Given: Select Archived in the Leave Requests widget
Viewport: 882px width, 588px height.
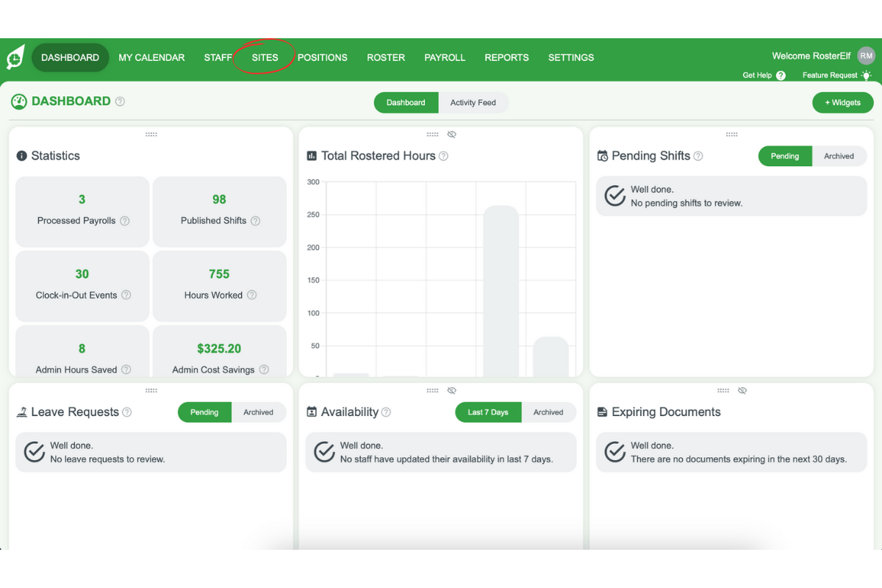Looking at the screenshot, I should click(x=259, y=412).
